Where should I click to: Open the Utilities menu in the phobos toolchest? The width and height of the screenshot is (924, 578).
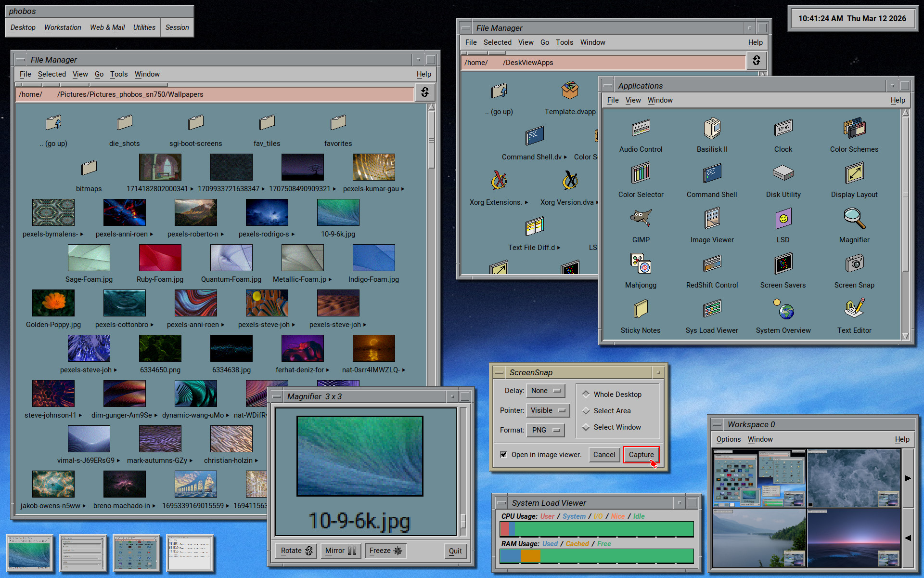click(x=144, y=27)
